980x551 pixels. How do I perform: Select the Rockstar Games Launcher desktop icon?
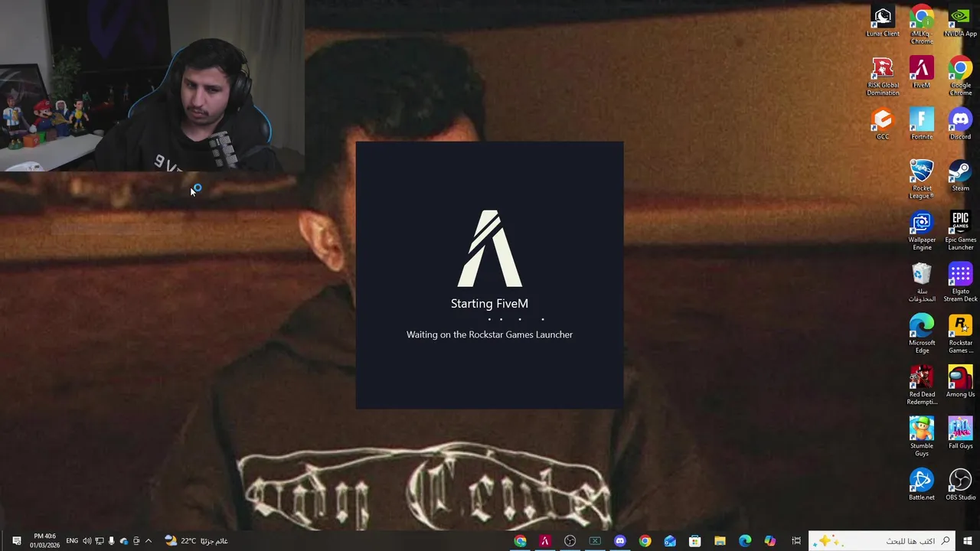pos(960,334)
